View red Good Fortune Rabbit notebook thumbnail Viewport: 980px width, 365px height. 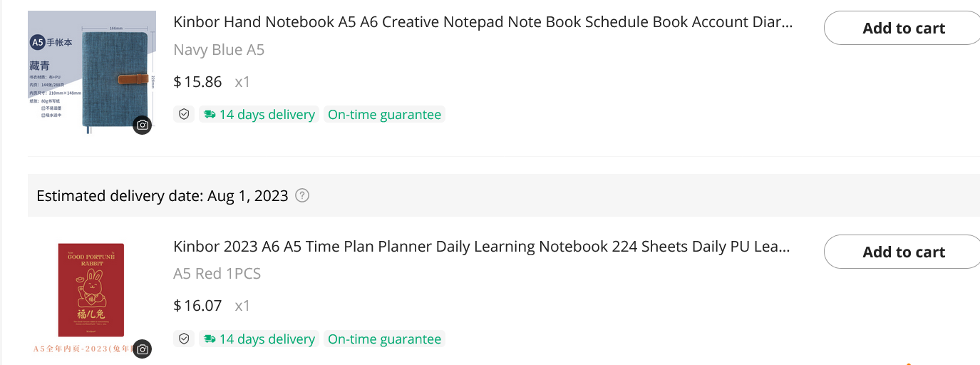(91, 291)
